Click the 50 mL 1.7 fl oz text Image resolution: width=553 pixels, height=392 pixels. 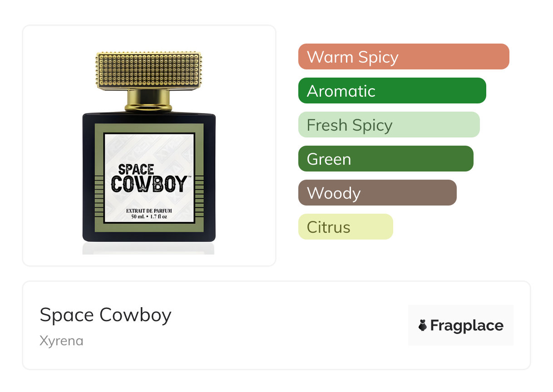[149, 217]
